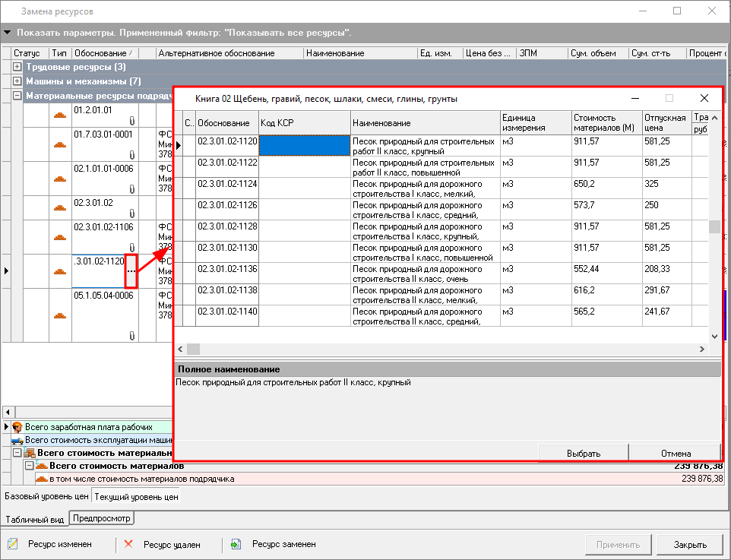Expand the 'Трудовые ресурсы (3)' group
Viewport: 731px width, 560px height.
point(17,68)
